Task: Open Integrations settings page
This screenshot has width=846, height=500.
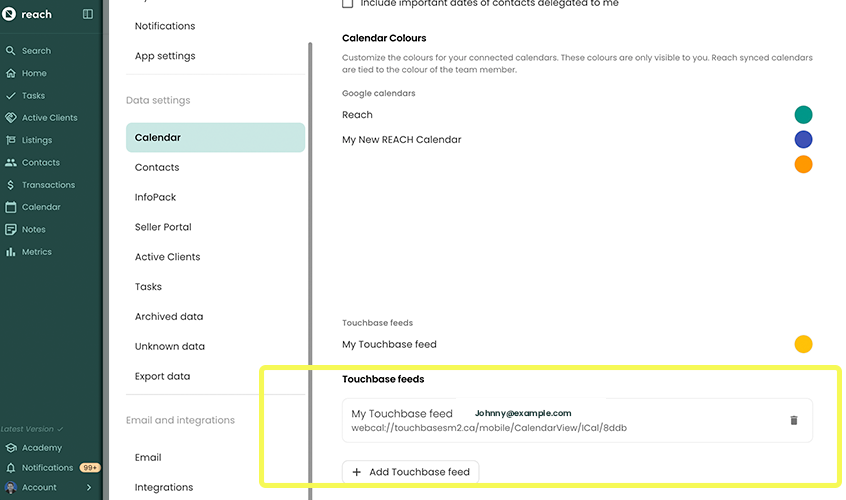Action: tap(164, 487)
